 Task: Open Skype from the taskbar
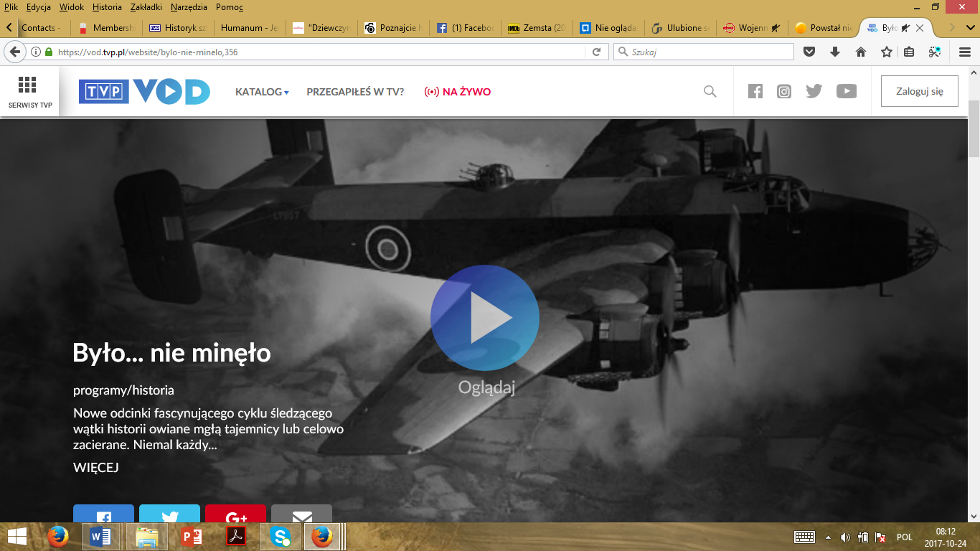click(x=279, y=537)
